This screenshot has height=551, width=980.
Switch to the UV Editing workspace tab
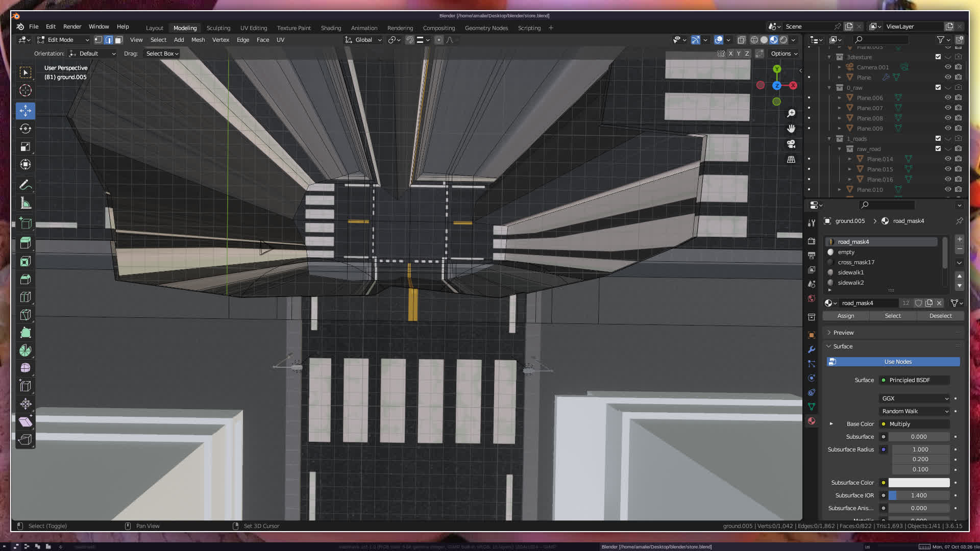(253, 28)
